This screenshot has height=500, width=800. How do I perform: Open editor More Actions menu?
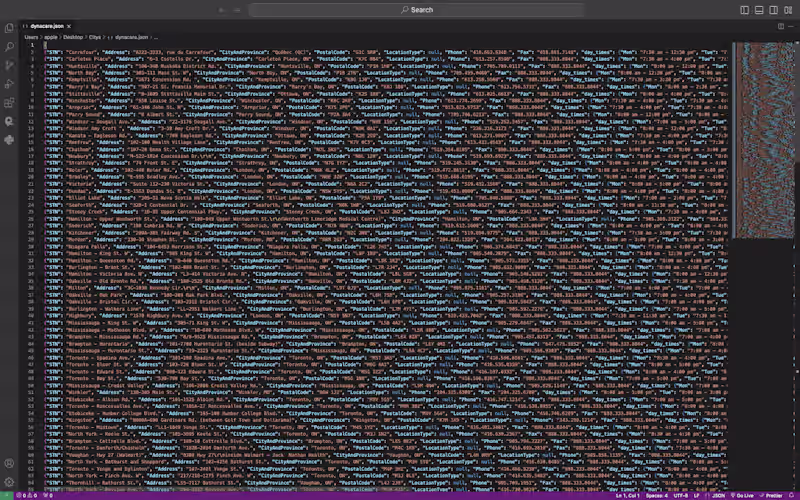791,26
